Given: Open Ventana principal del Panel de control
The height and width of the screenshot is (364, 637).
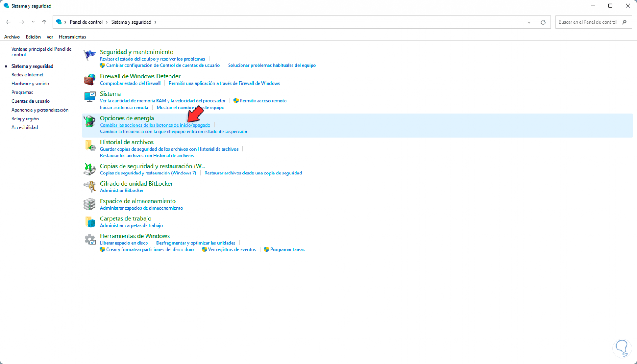Looking at the screenshot, I should [x=42, y=52].
